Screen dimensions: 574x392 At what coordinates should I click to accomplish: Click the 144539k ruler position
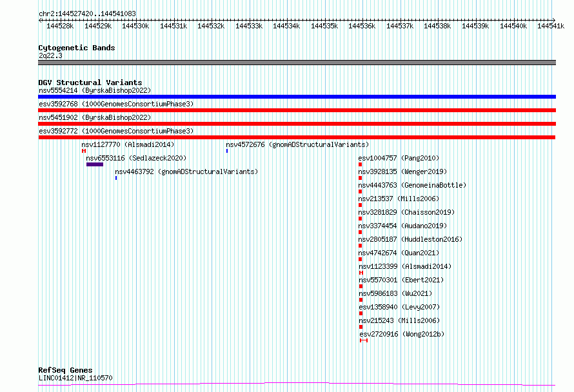tap(475, 26)
